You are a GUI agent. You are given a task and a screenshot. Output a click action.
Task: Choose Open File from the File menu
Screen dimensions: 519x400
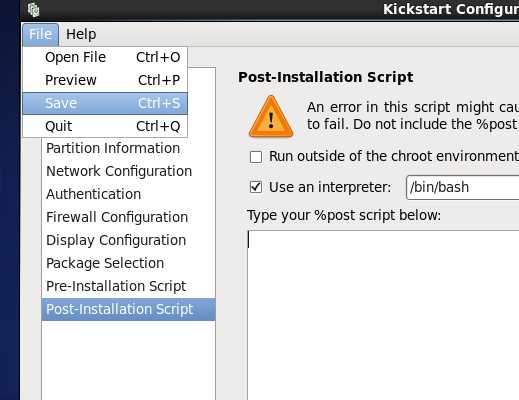pos(105,57)
